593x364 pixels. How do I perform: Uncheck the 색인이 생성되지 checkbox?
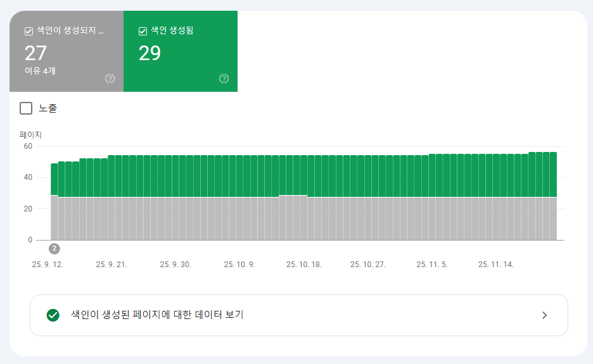pos(29,31)
